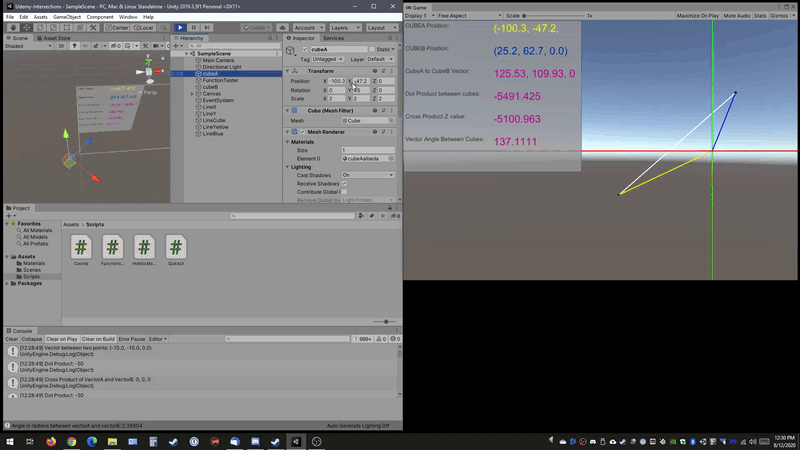
Task: Open Mesh Renderer help icon
Action: pyautogui.click(x=374, y=132)
